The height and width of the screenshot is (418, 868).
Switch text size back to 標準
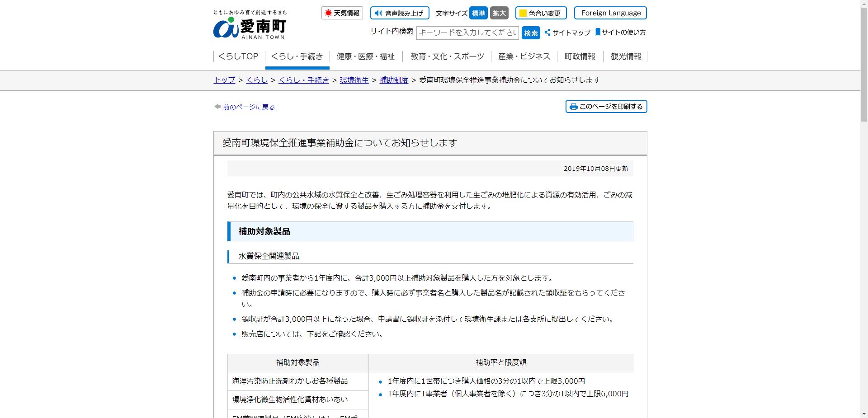pos(478,13)
